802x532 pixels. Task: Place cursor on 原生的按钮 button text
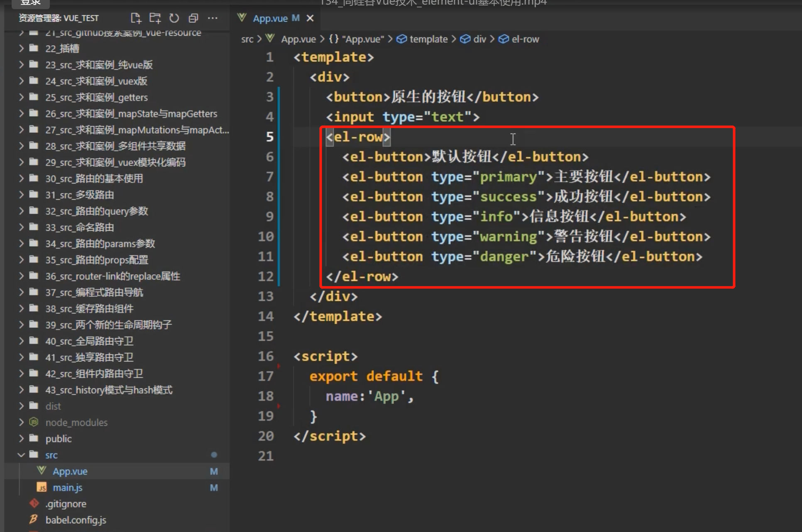tap(428, 97)
